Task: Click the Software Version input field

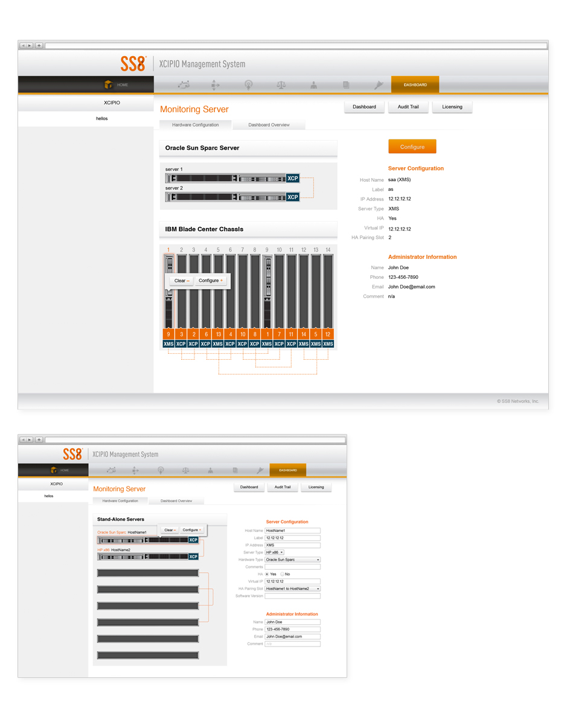Action: point(293,596)
